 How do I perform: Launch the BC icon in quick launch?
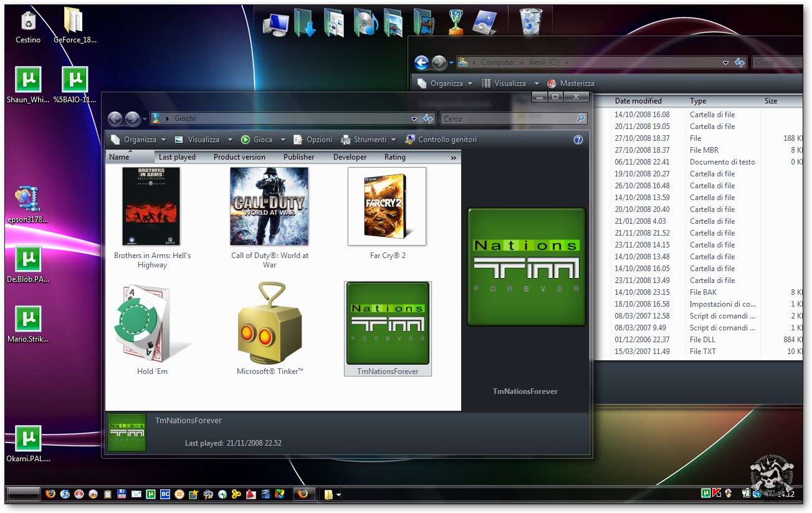tap(165, 494)
